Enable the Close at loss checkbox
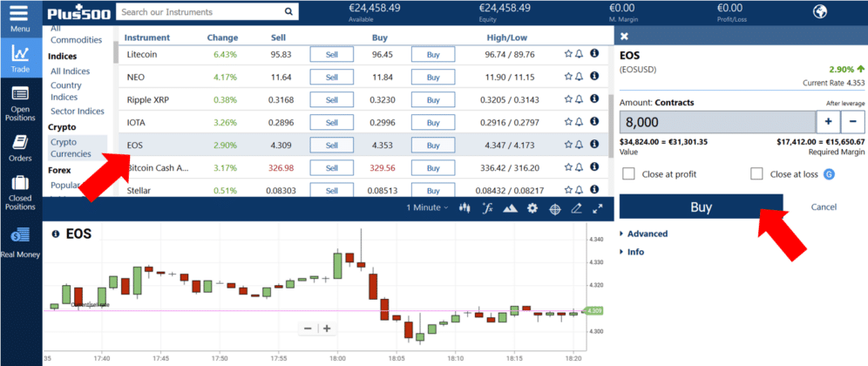Viewport: 868px width, 366px height. (756, 174)
